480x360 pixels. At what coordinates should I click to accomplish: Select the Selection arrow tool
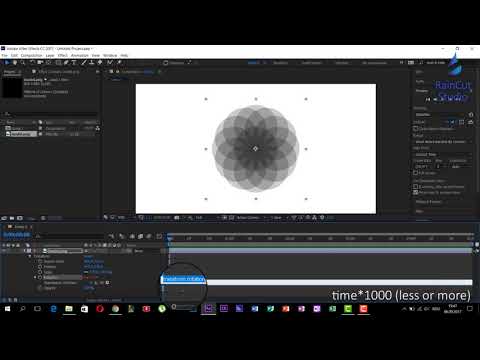point(7,63)
